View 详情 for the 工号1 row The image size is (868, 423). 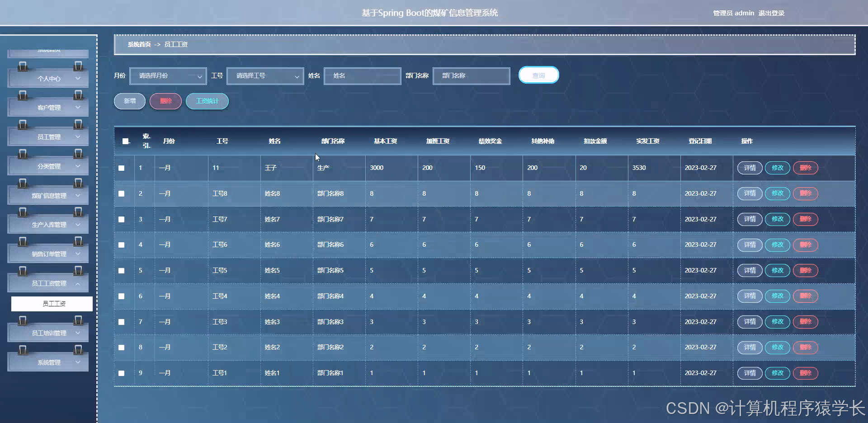click(750, 373)
